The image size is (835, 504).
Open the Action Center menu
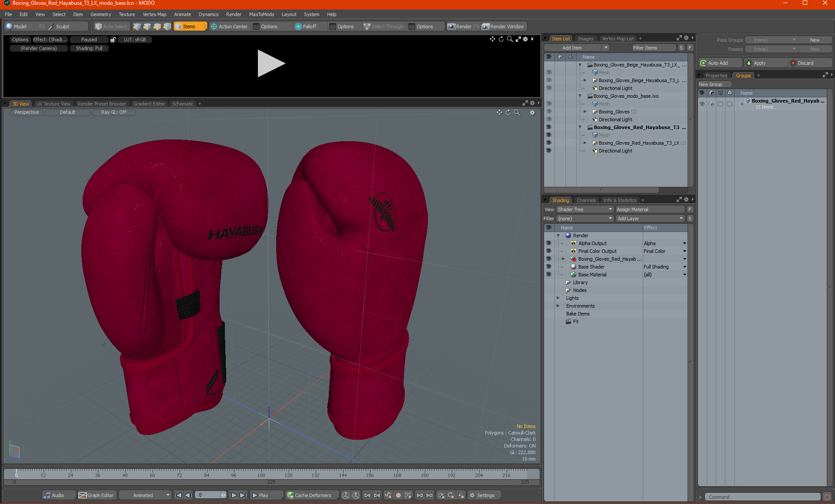(229, 27)
